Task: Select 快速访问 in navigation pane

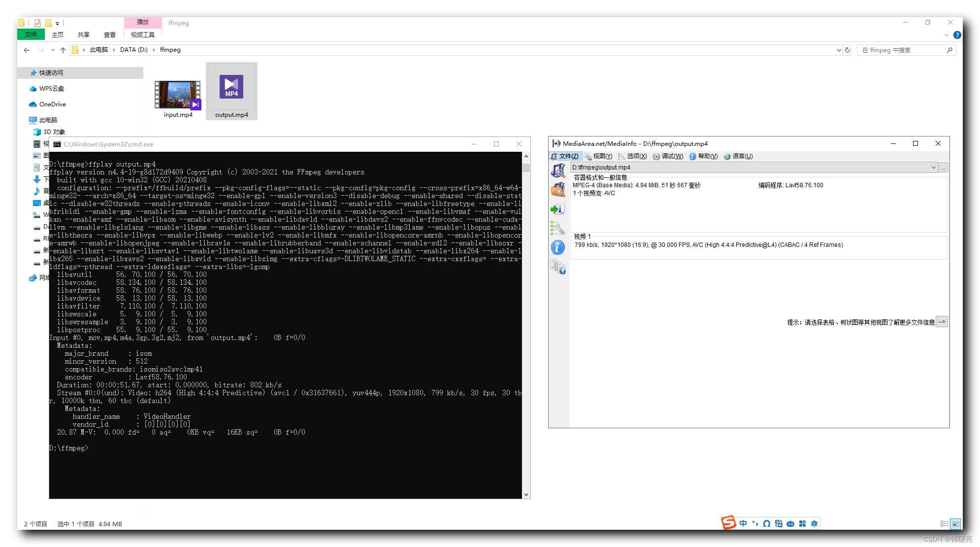Action: click(80, 73)
